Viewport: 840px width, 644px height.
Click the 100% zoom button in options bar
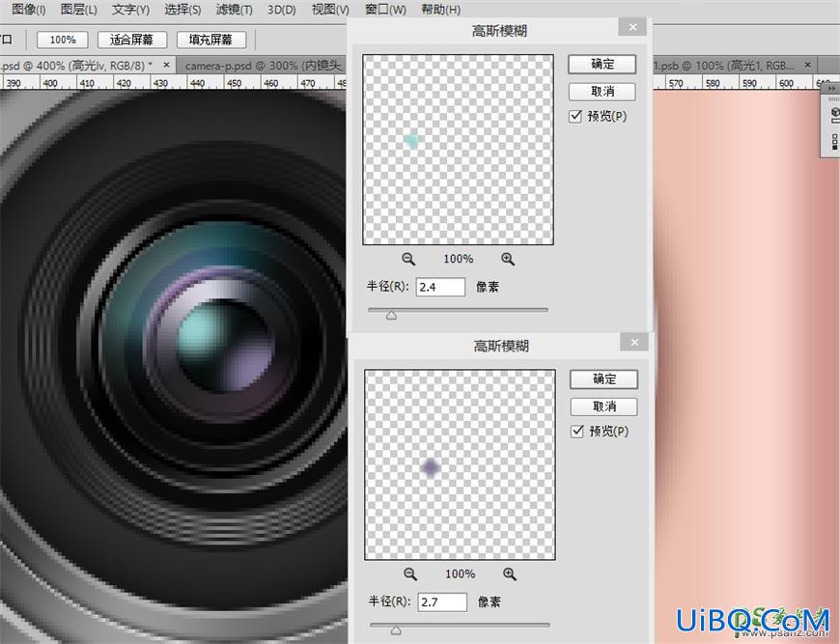pos(63,40)
